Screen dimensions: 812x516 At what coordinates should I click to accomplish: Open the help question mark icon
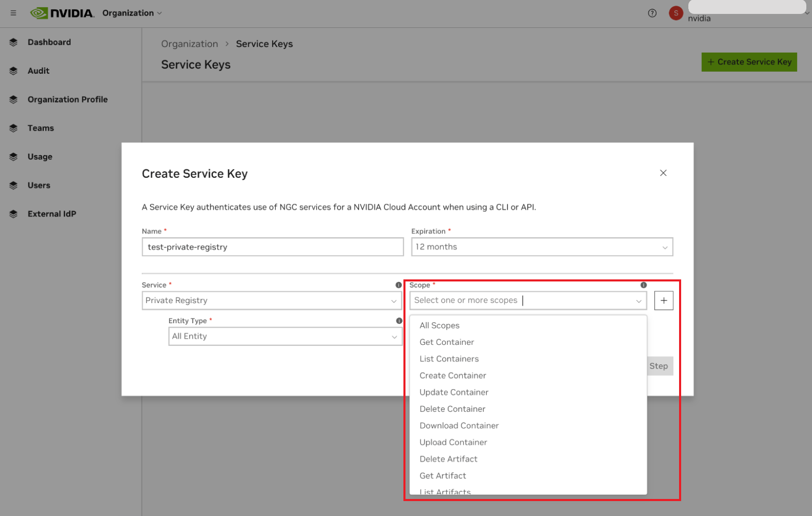pos(652,13)
